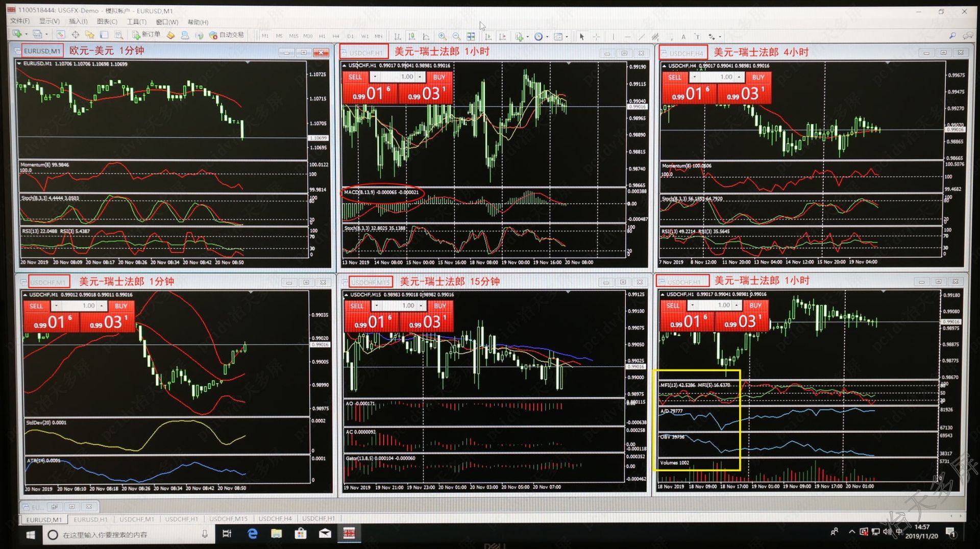Switch chart to H4 timeframe button
Image resolution: width=980 pixels, height=549 pixels.
click(336, 36)
